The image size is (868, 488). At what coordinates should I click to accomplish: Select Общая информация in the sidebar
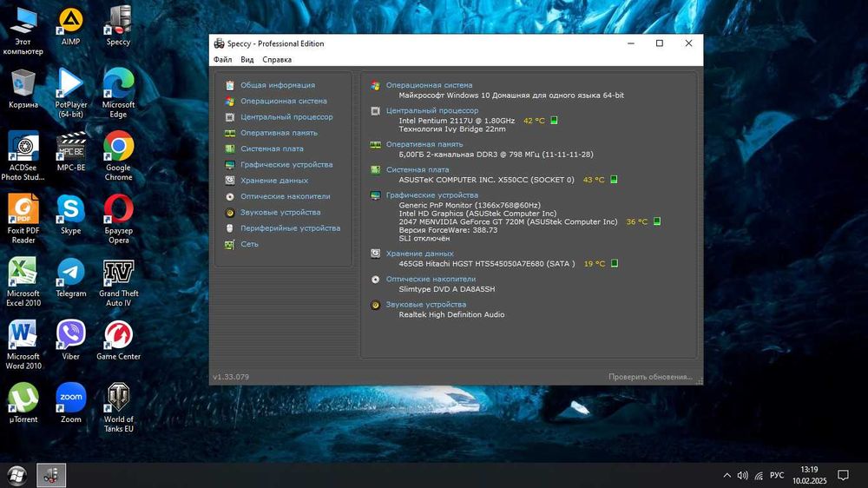[x=278, y=85]
